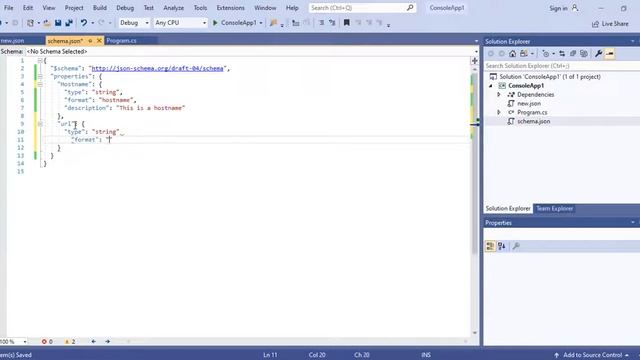This screenshot has height=360, width=640.
Task: Click the Save icon in toolbar
Action: [58, 23]
